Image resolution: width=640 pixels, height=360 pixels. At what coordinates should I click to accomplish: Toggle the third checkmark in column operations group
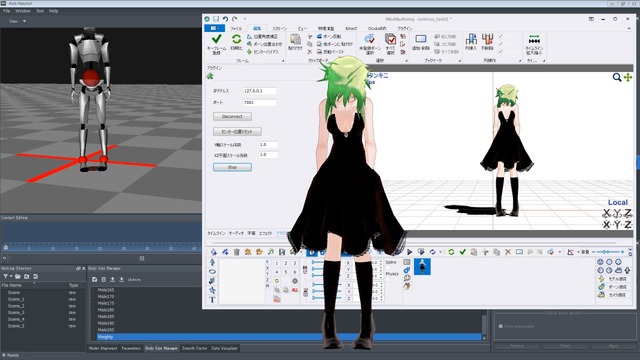point(501,51)
